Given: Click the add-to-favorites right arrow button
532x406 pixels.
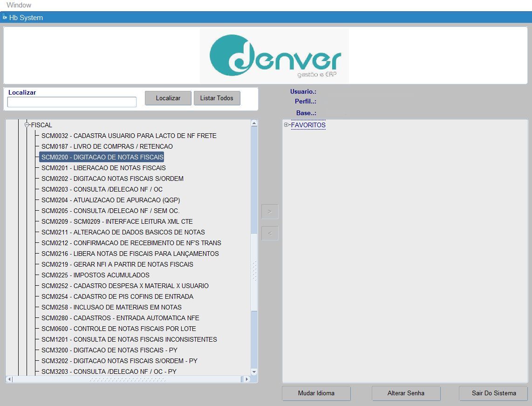Looking at the screenshot, I should coord(270,212).
